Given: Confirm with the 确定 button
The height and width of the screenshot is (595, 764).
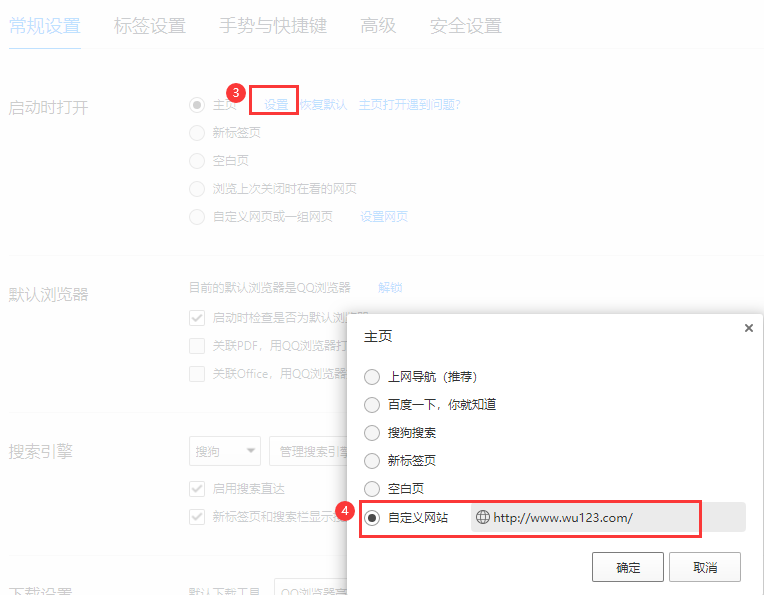Looking at the screenshot, I should pyautogui.click(x=628, y=567).
